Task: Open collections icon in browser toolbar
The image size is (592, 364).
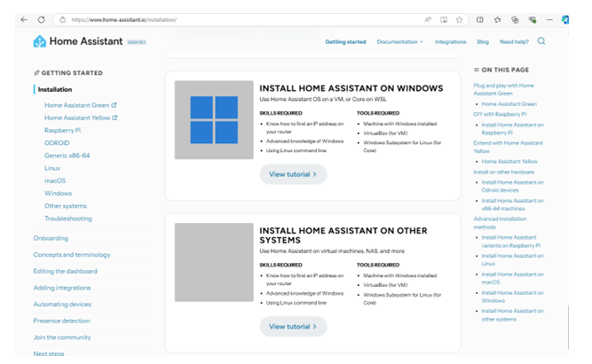Action: coord(515,20)
